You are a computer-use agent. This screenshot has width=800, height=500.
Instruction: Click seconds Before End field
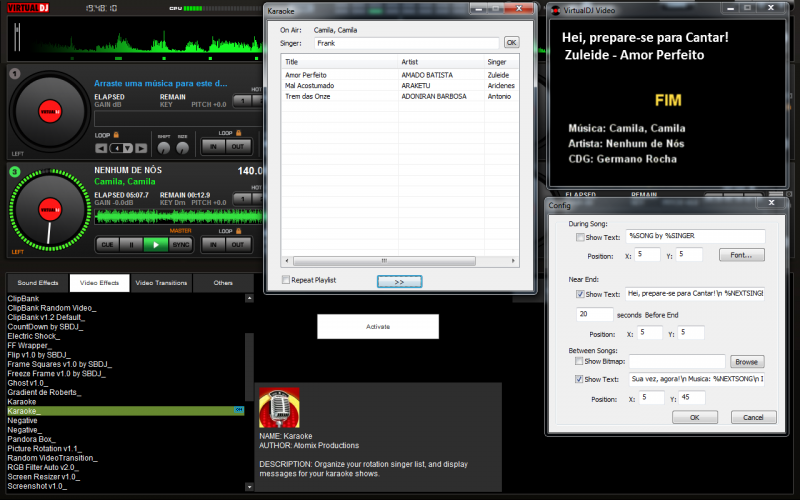pyautogui.click(x=595, y=314)
